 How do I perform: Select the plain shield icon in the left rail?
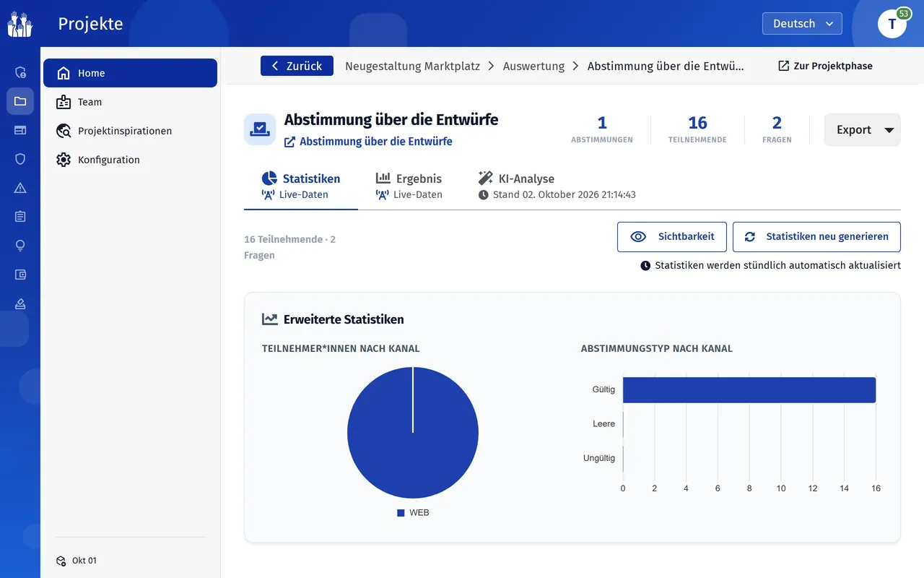pos(20,159)
